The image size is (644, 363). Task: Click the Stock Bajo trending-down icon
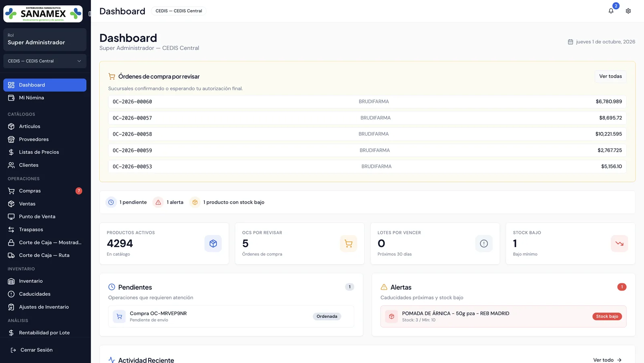(619, 243)
